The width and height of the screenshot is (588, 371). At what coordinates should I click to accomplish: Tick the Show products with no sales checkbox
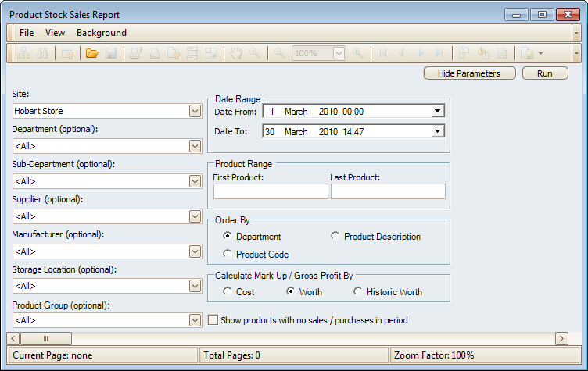click(x=213, y=320)
